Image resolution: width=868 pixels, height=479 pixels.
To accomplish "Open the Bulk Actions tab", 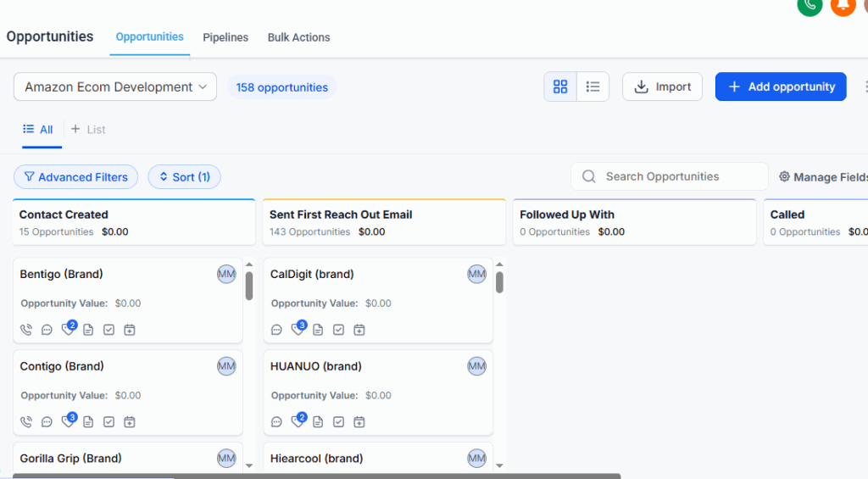I will [298, 37].
